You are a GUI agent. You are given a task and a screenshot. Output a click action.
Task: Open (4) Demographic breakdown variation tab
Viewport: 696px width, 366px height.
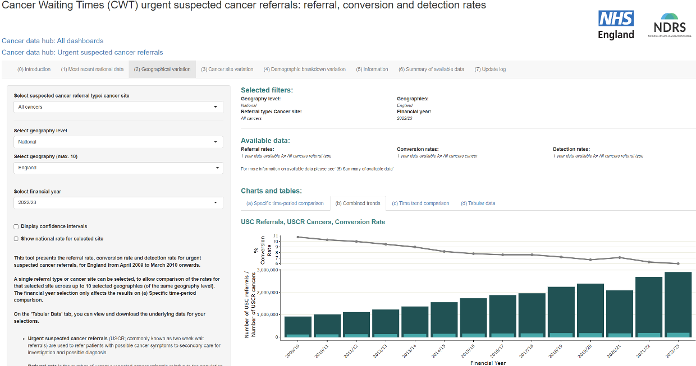[304, 69]
